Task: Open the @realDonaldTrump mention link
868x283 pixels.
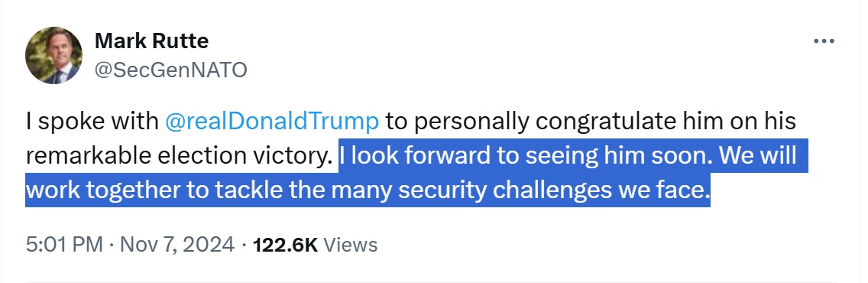Action: pos(272,122)
